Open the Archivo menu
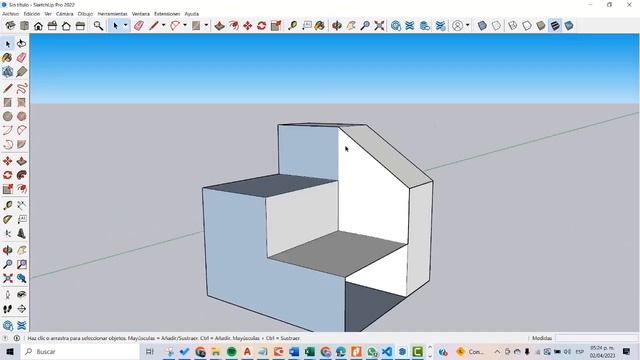The width and height of the screenshot is (640, 360). pyautogui.click(x=11, y=14)
